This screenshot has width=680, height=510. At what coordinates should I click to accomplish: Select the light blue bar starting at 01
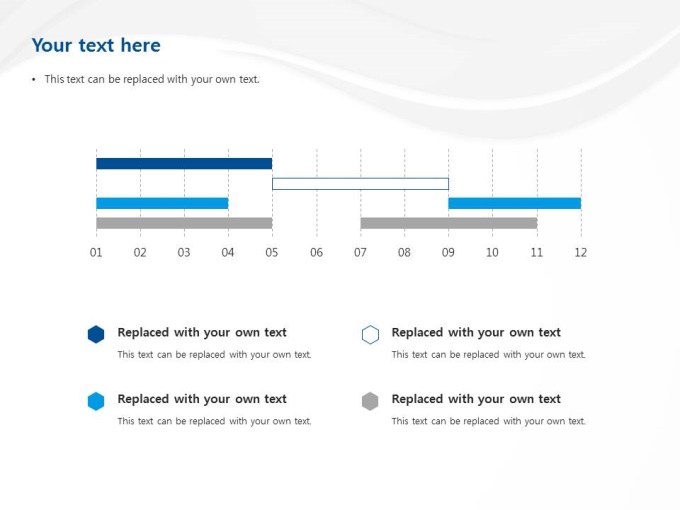click(x=162, y=203)
